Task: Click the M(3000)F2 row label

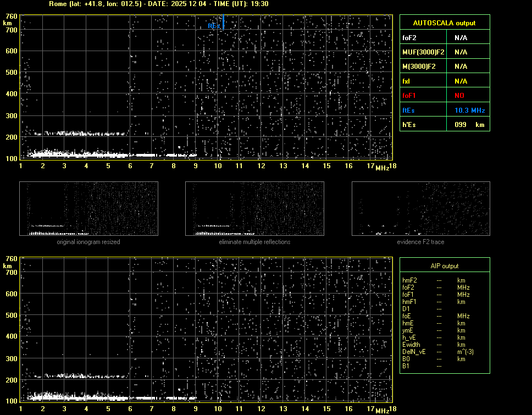Action: coord(419,67)
